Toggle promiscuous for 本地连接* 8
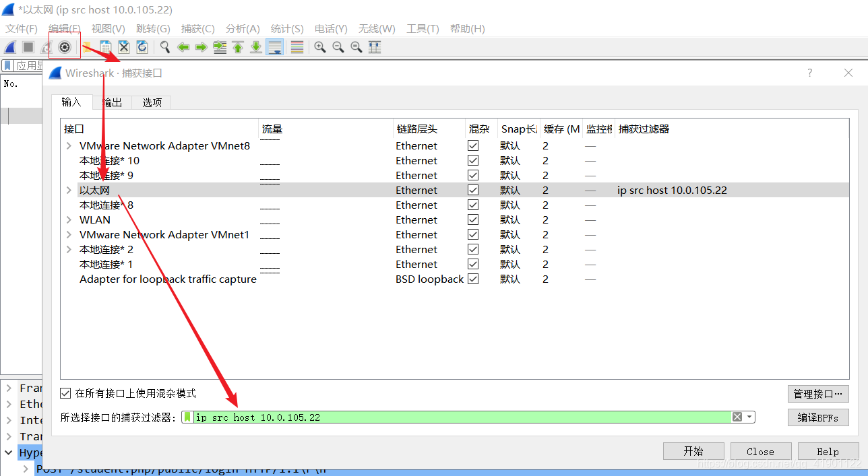The width and height of the screenshot is (868, 476). [x=473, y=205]
